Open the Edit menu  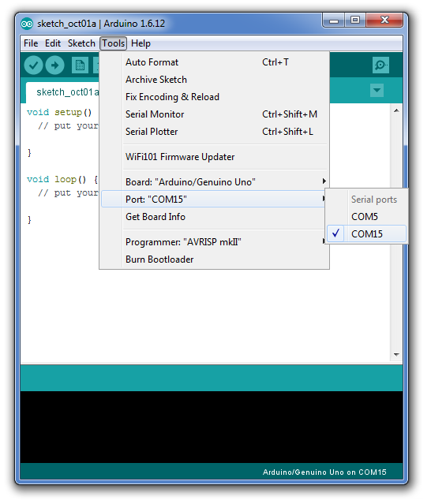53,43
